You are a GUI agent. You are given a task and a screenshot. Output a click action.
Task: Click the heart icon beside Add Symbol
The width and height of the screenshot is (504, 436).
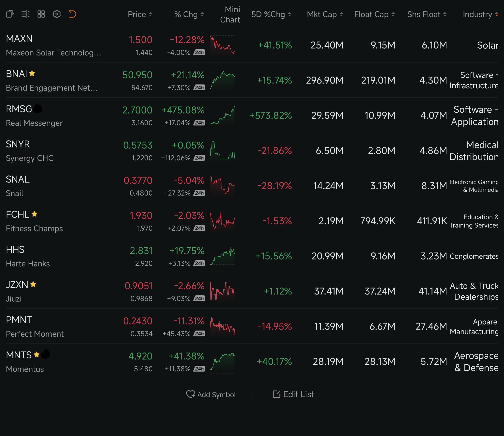[190, 394]
